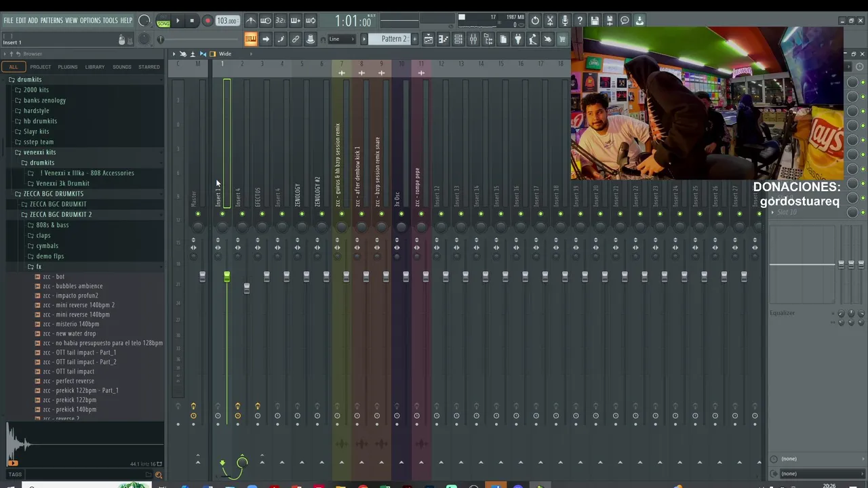Open the mixer layout Wide dropdown
This screenshot has height=488, width=868.
click(x=225, y=54)
